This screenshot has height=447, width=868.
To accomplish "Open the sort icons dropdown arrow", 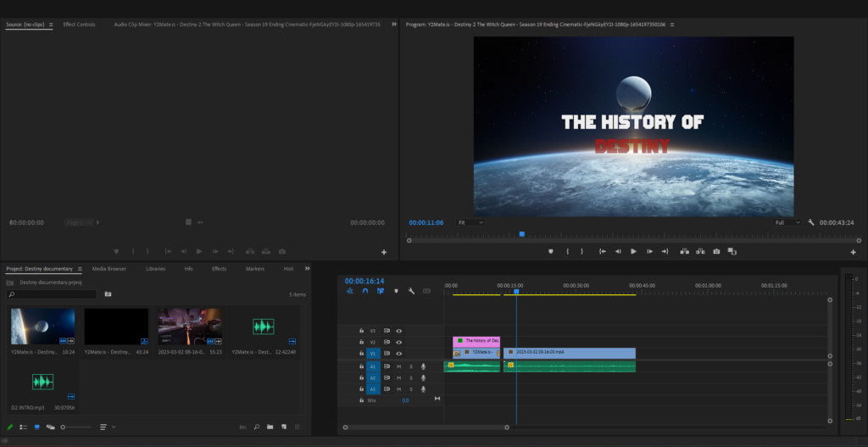I will [114, 427].
